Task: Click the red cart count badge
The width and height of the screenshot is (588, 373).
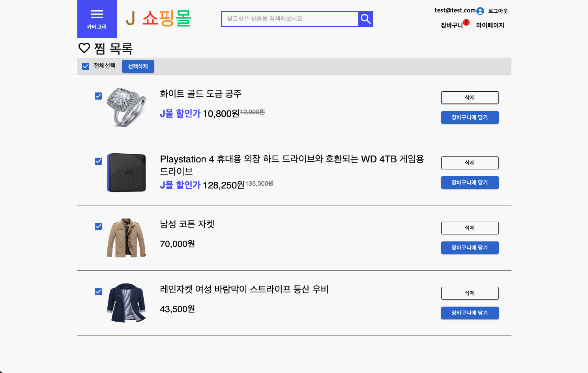Action: click(466, 23)
